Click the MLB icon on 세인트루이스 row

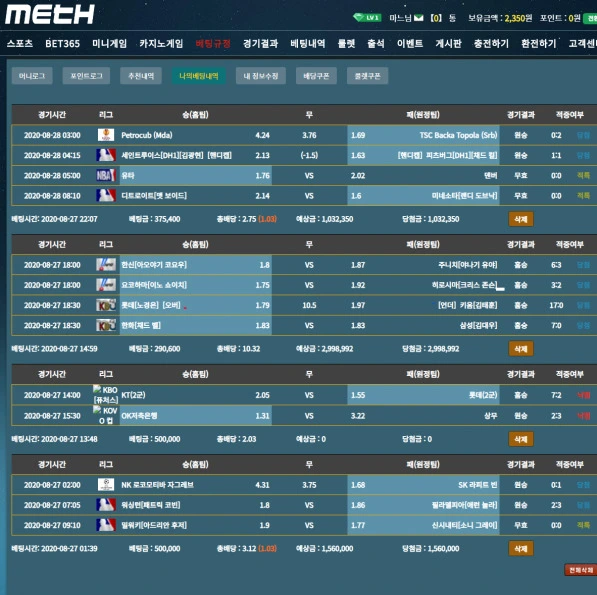106,155
